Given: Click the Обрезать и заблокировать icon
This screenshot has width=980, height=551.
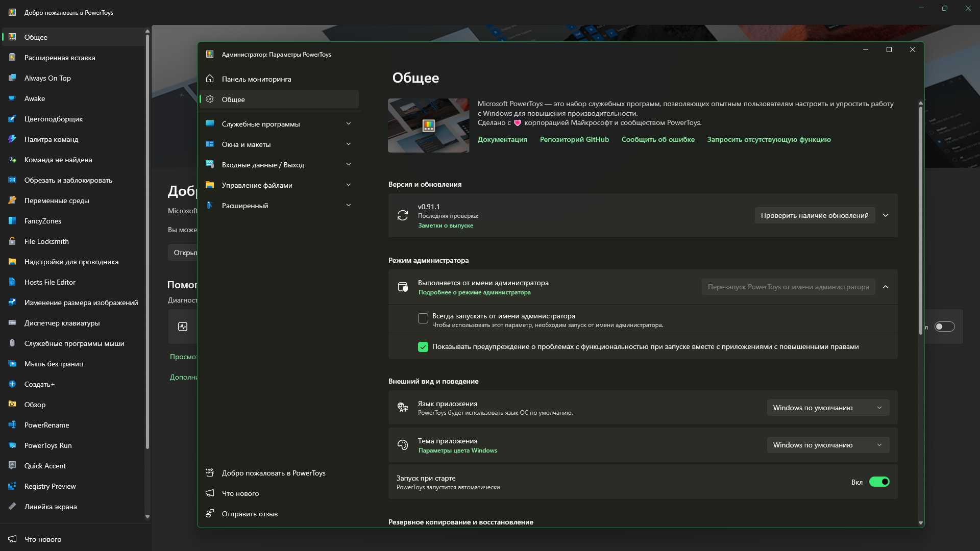Looking at the screenshot, I should [x=12, y=180].
